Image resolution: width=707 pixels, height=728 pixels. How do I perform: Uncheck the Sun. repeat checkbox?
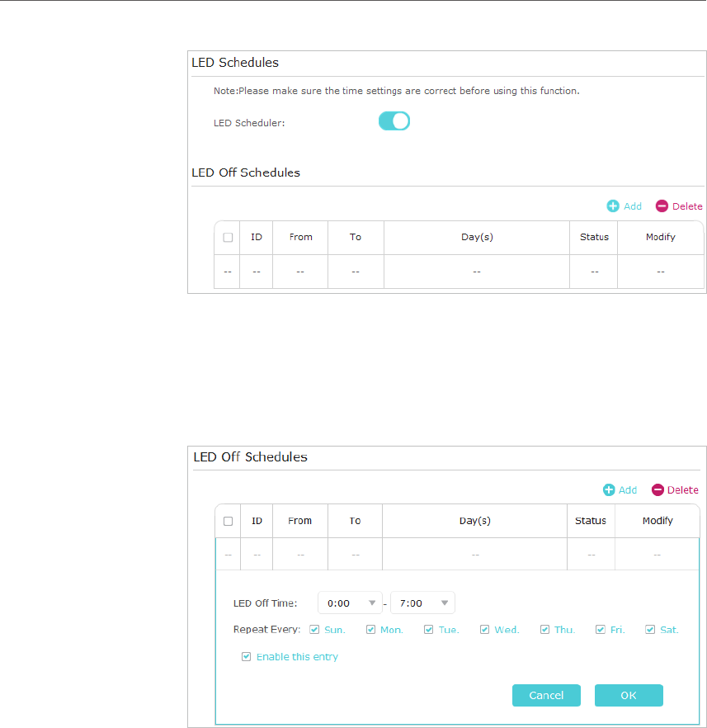click(x=314, y=630)
